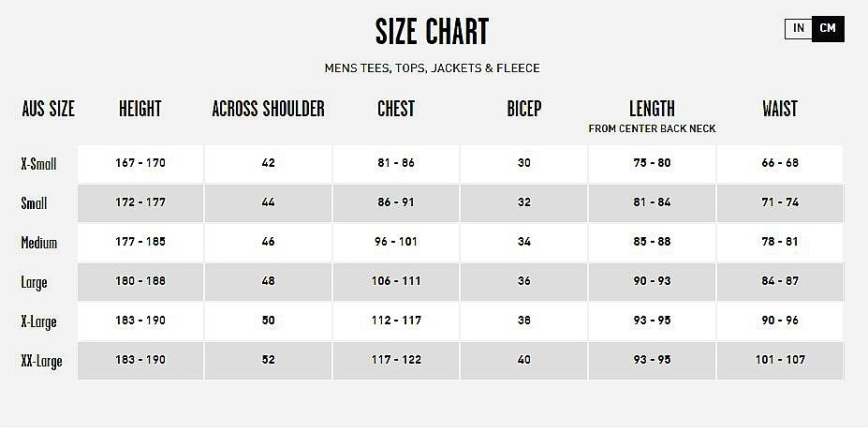Select the Large size row label

tap(34, 282)
